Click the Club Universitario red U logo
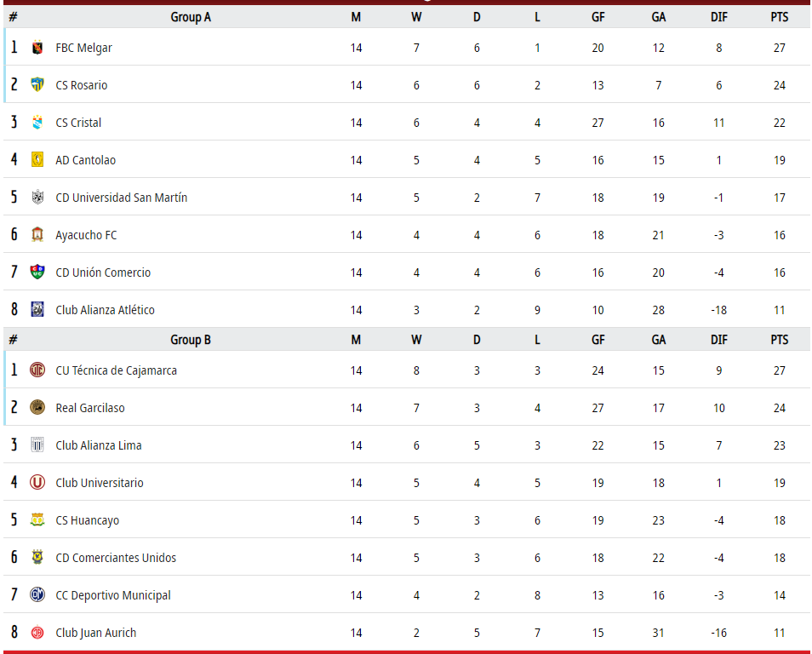The height and width of the screenshot is (654, 812). click(37, 483)
